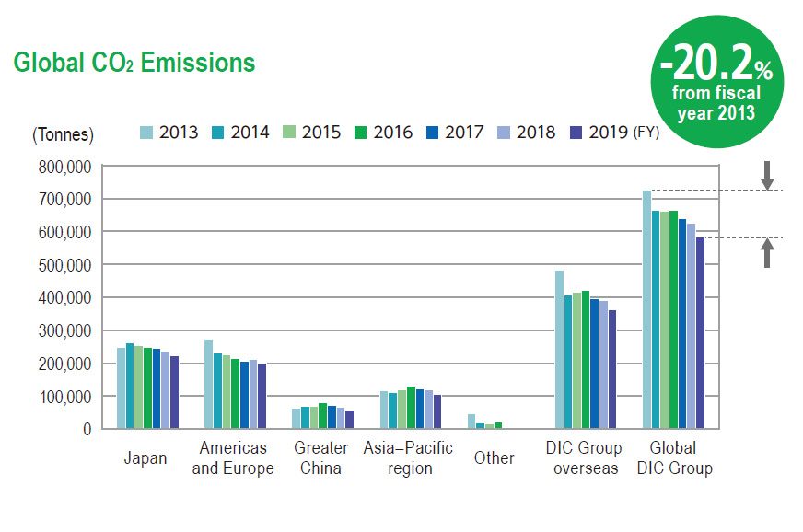Select the "from fiscal year 2013" badge text

[716, 102]
